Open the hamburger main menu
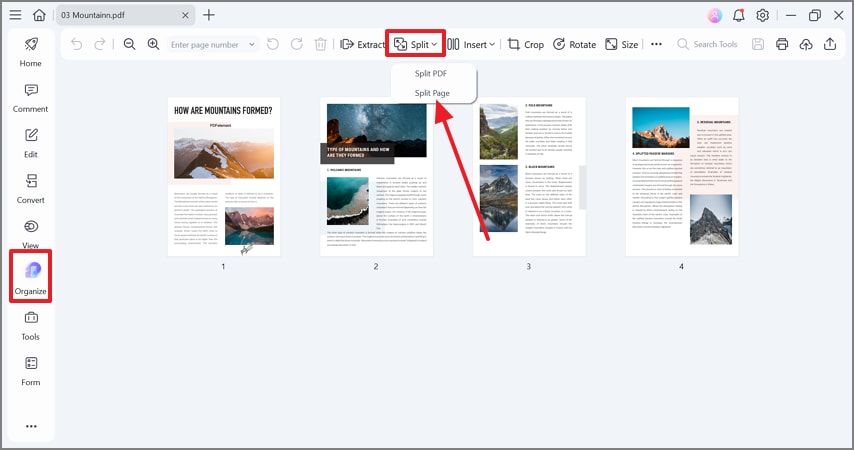The height and width of the screenshot is (450, 854). point(15,15)
